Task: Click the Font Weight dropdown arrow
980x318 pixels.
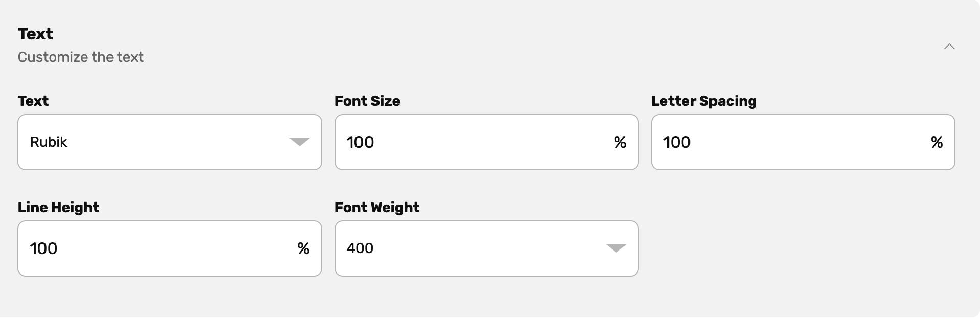Action: pyautogui.click(x=616, y=248)
